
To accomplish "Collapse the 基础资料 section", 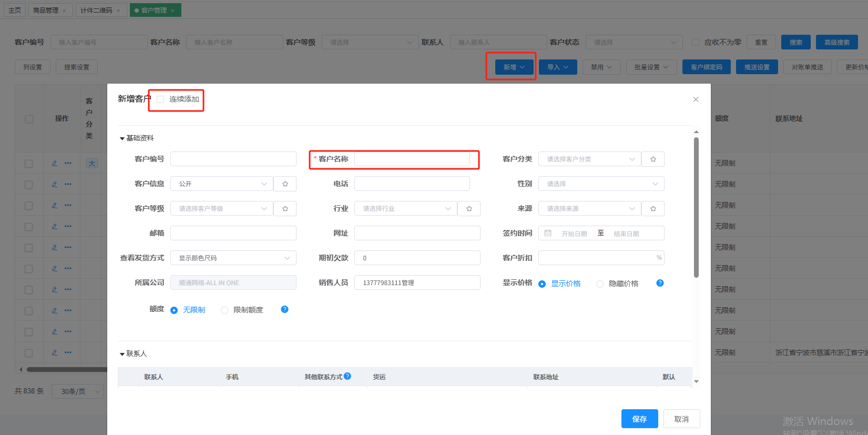I will [x=122, y=138].
